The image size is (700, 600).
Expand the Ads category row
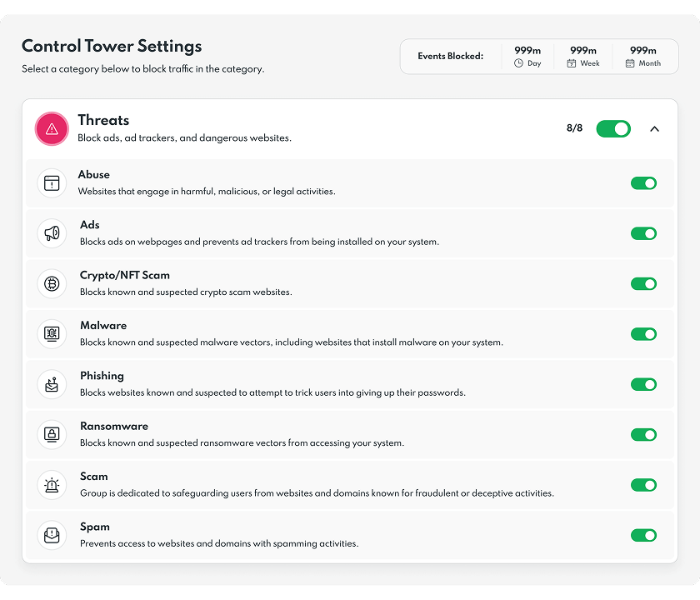tap(333, 233)
